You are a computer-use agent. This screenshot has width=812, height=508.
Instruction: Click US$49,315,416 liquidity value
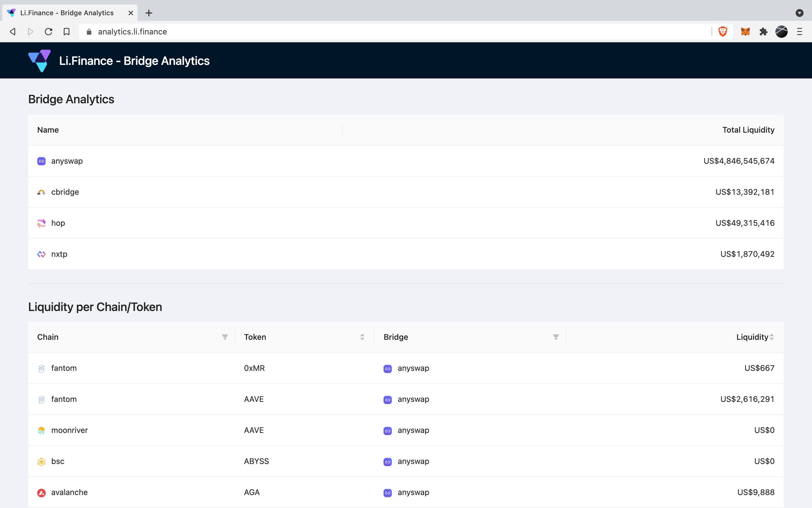tap(745, 223)
